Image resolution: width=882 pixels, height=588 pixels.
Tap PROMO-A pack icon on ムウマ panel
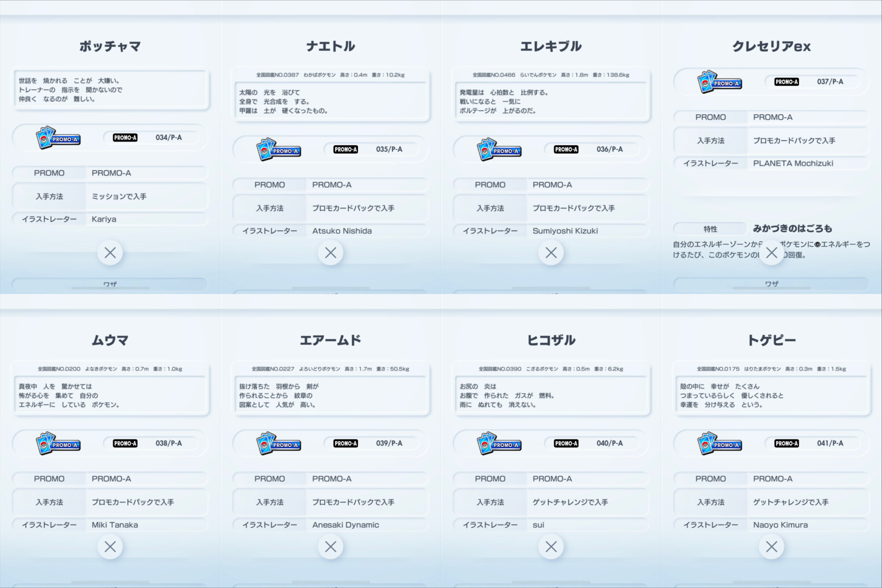click(58, 444)
